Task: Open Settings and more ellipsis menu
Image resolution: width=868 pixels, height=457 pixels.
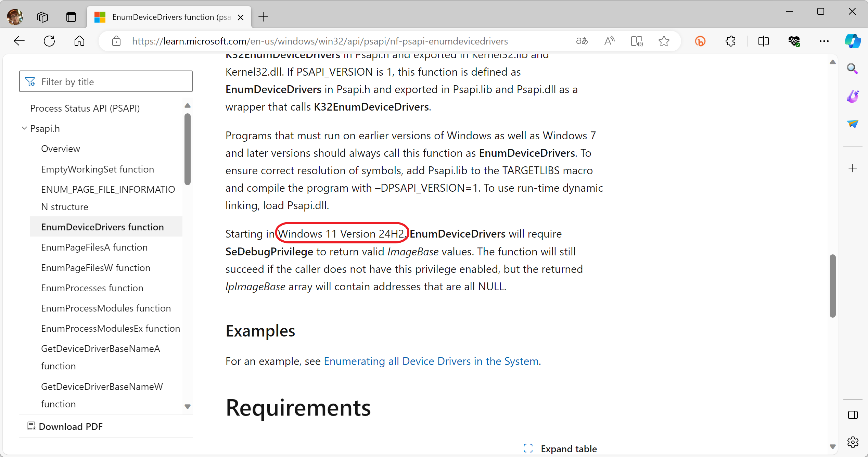Action: pyautogui.click(x=824, y=41)
